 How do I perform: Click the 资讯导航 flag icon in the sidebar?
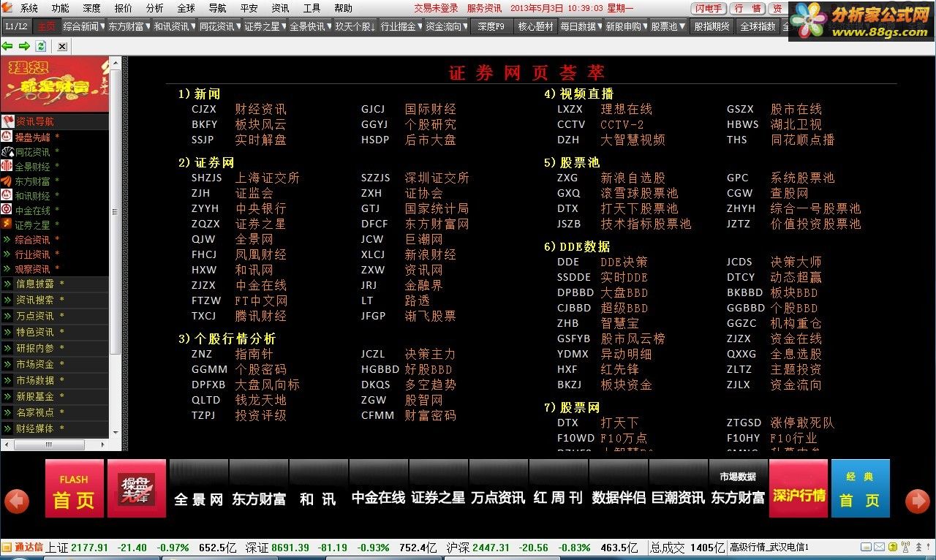(7, 121)
